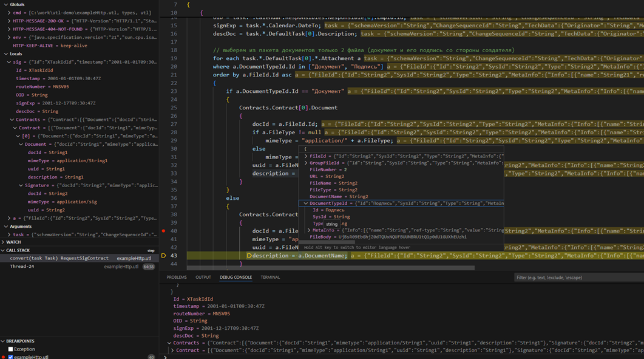Collapse the Globals section

coord(5,4)
